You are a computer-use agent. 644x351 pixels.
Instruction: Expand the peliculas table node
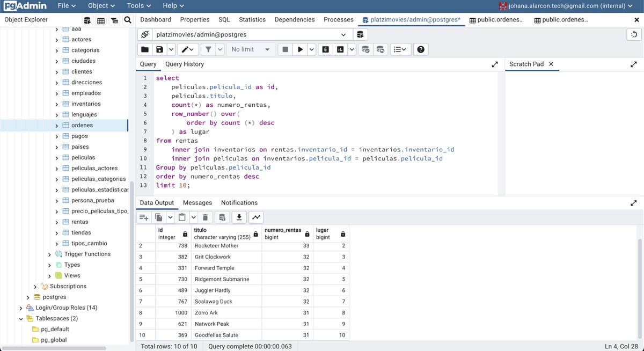coord(56,158)
